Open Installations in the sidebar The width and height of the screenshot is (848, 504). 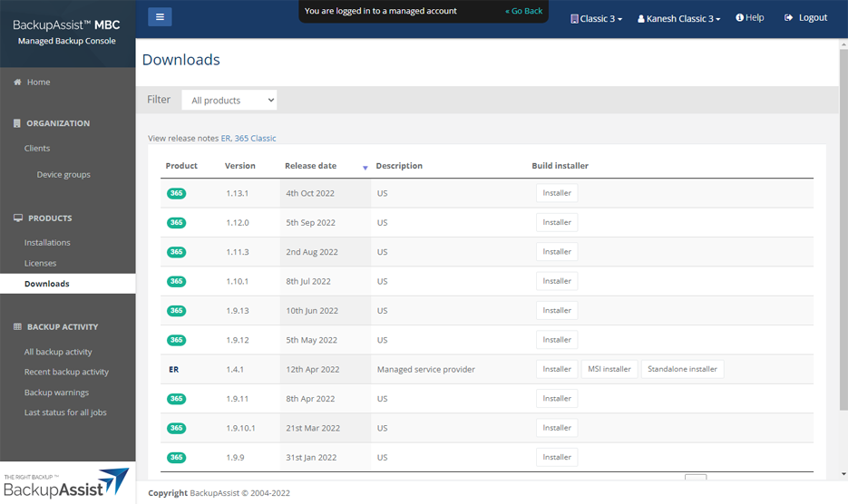47,243
